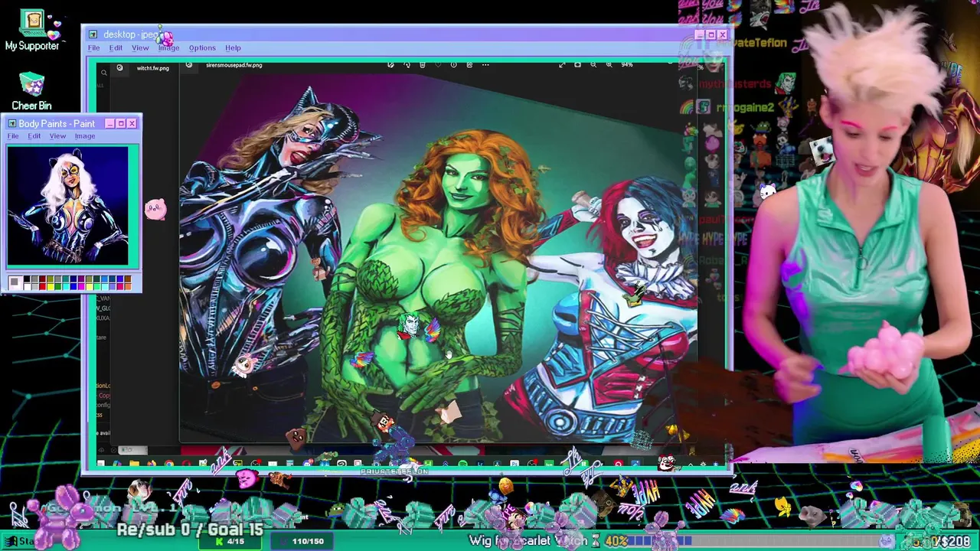The width and height of the screenshot is (980, 551).
Task: Pick the magenta swatch in Paint palette
Action: click(83, 286)
